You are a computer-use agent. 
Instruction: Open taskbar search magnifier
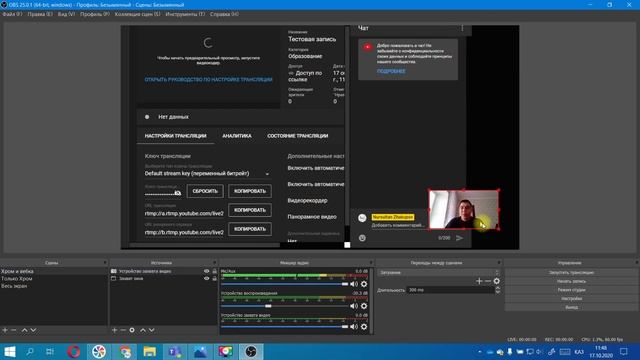30,351
